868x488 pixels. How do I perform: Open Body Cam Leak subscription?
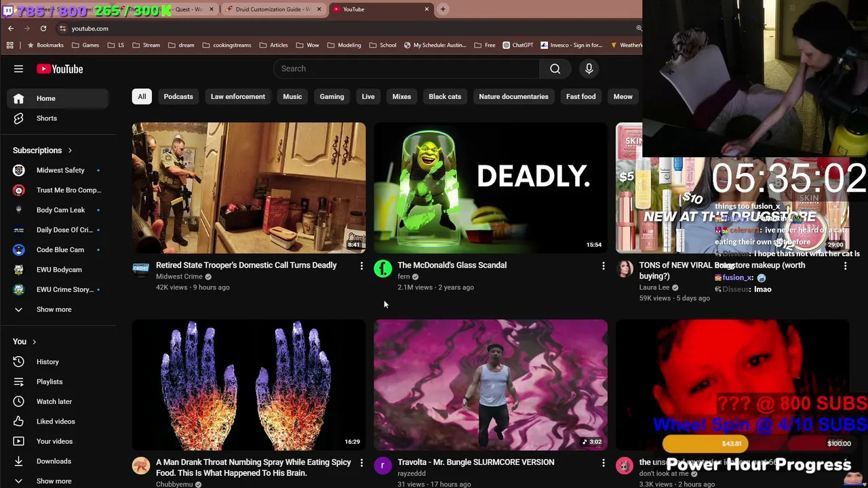[58, 210]
